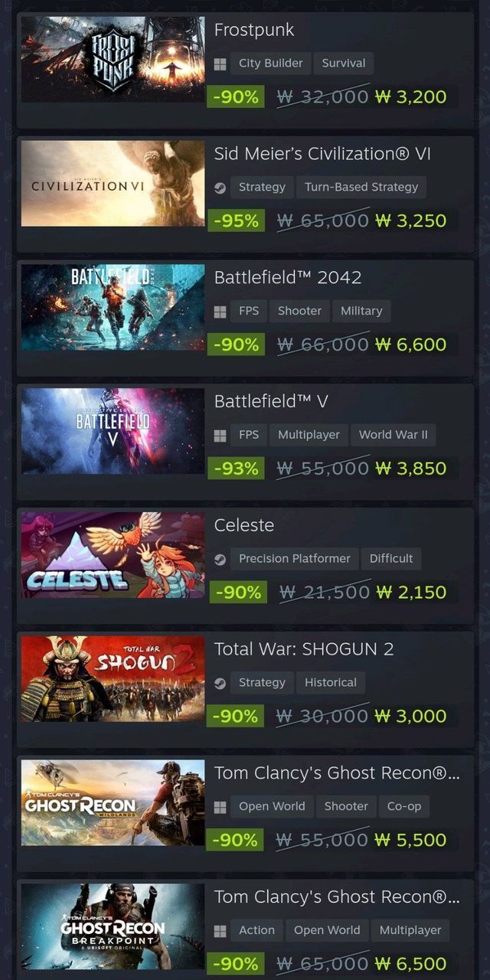Select the Co-op tag on Ghost Recon Wildlands

[x=404, y=808]
